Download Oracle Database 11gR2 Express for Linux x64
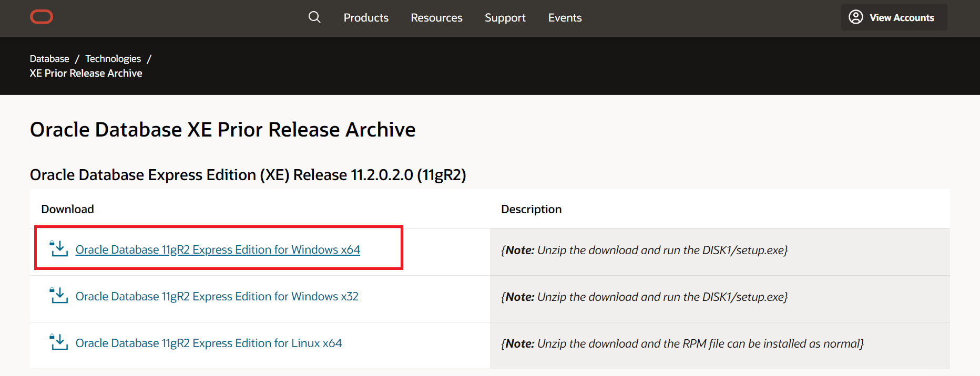 209,343
